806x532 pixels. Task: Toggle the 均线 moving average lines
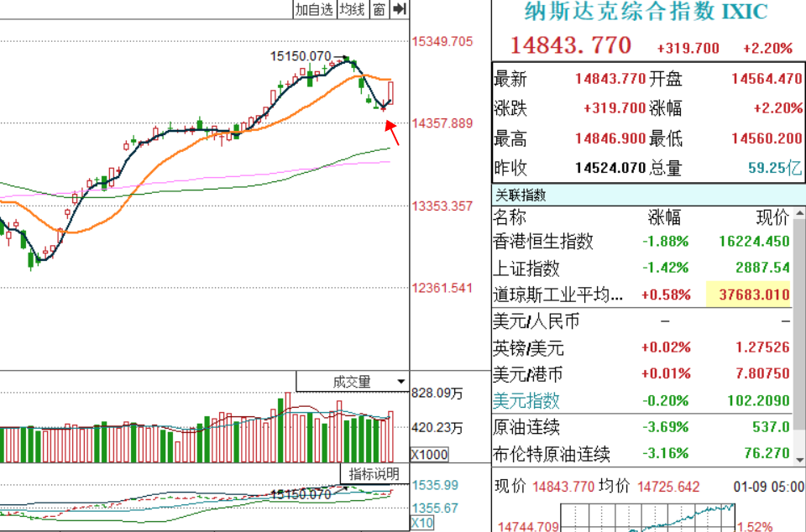coord(352,9)
